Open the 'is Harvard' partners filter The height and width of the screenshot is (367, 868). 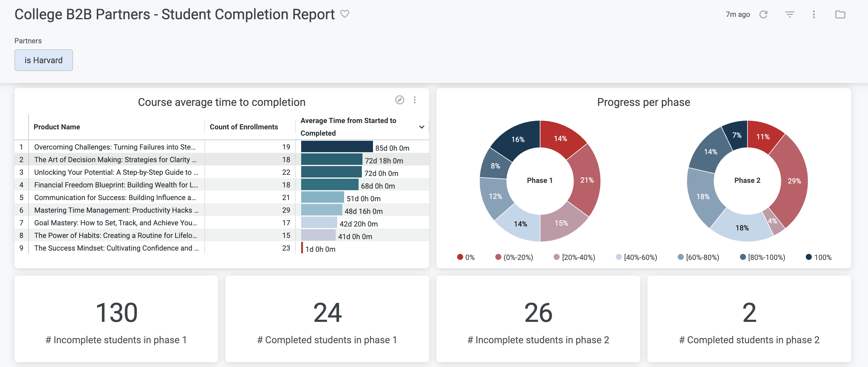44,60
